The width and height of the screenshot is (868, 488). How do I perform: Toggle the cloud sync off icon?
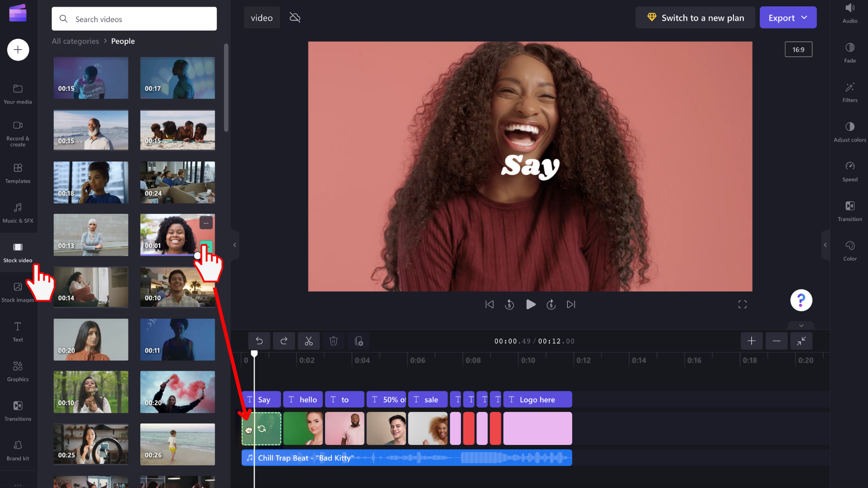[x=295, y=18]
